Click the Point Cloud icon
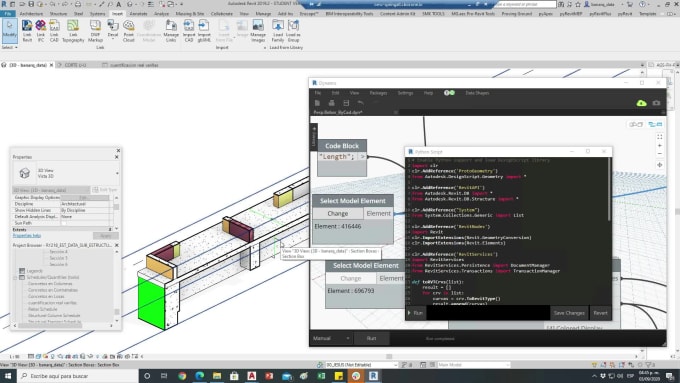This screenshot has width=680, height=383. [x=128, y=31]
